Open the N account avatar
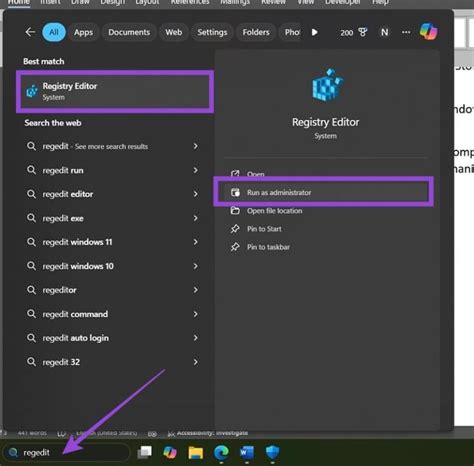This screenshot has height=466, width=474. [384, 32]
